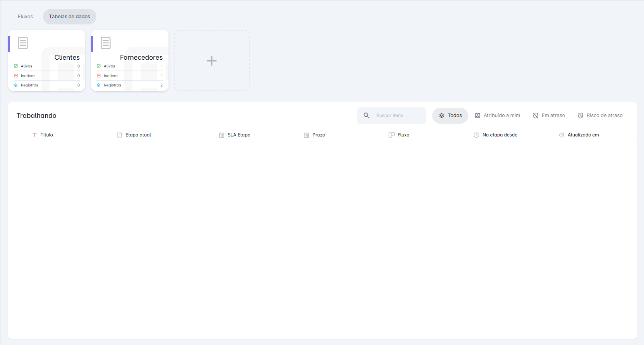
Task: Filter items Em atraso
Action: (x=549, y=116)
